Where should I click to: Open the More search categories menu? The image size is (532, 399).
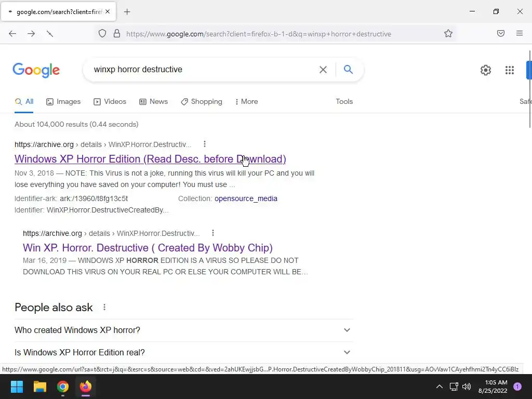[x=247, y=102]
